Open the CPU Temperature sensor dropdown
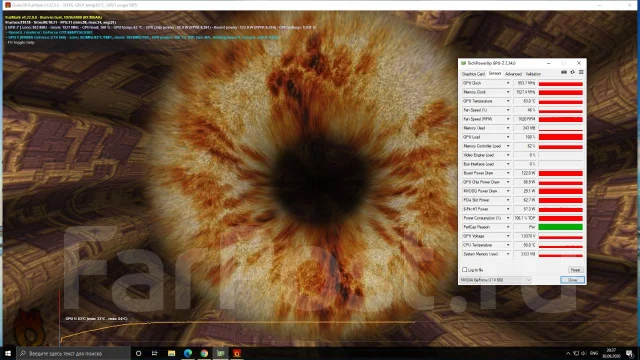The image size is (640, 360). [508, 245]
